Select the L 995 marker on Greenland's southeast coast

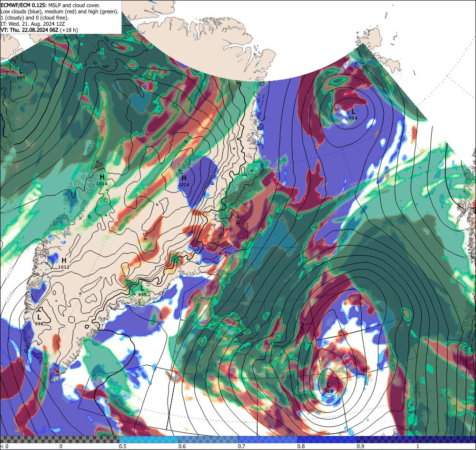pos(142,290)
